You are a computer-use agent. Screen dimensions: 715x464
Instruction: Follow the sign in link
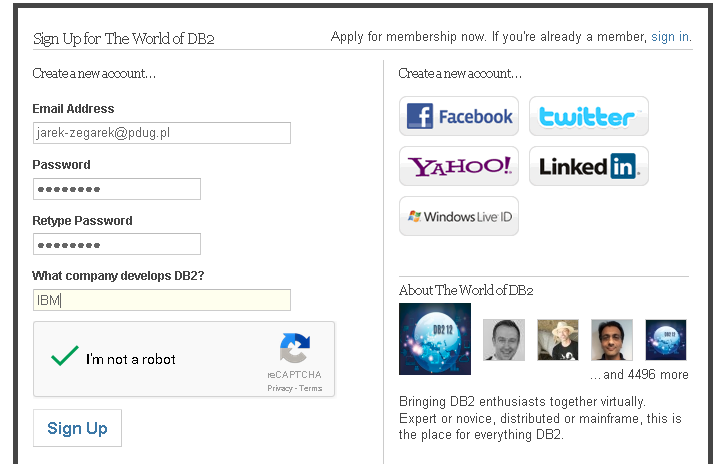click(x=670, y=36)
